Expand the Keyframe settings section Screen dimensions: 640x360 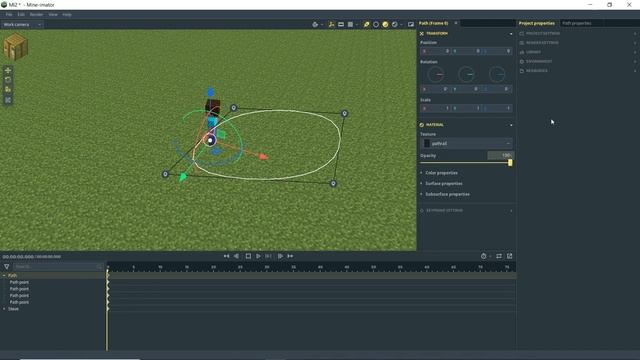(511, 211)
